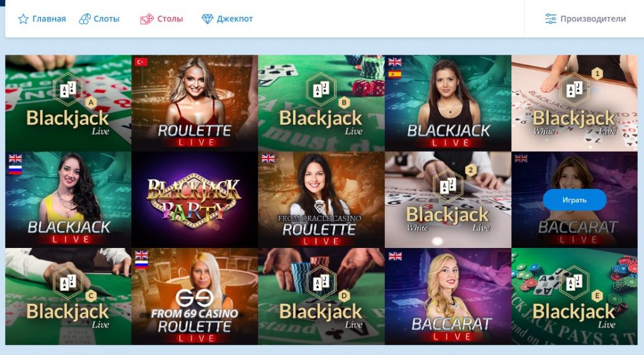644x355 pixels.
Task: Launch Blackjack White Live table 2
Action: tap(448, 200)
